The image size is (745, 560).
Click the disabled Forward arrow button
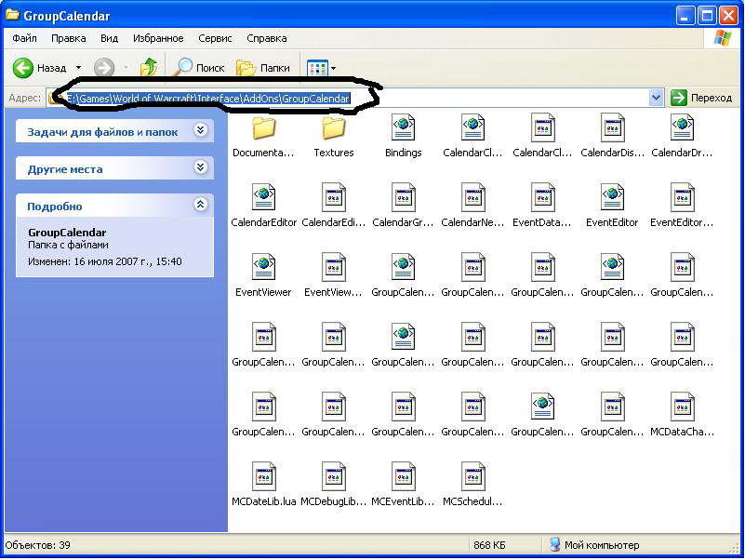[104, 68]
